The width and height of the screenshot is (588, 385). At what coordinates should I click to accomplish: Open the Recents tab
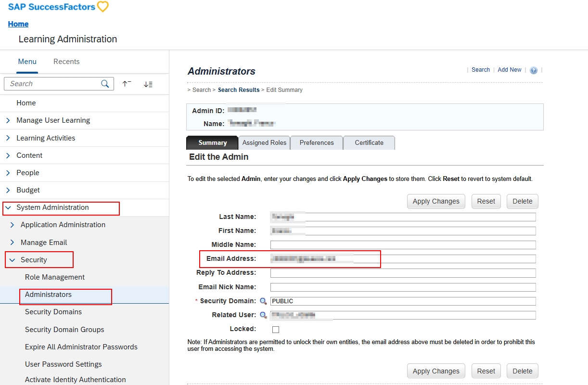66,62
